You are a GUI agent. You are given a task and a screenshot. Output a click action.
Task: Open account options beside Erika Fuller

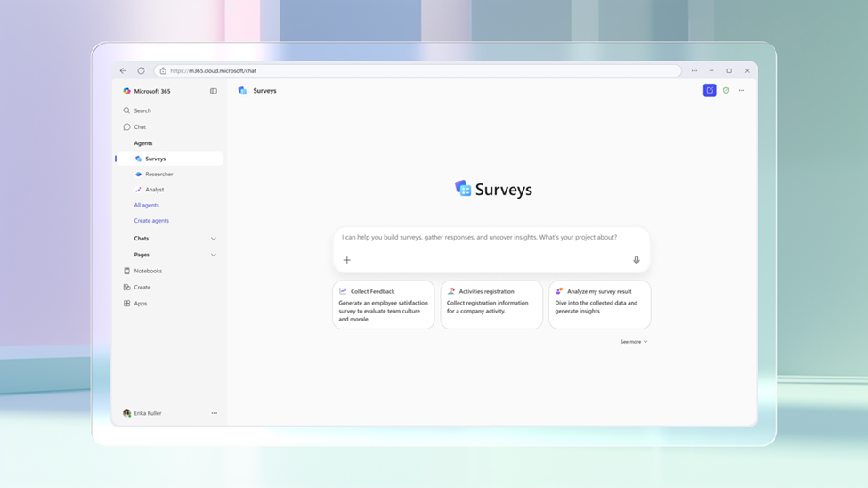click(x=214, y=413)
